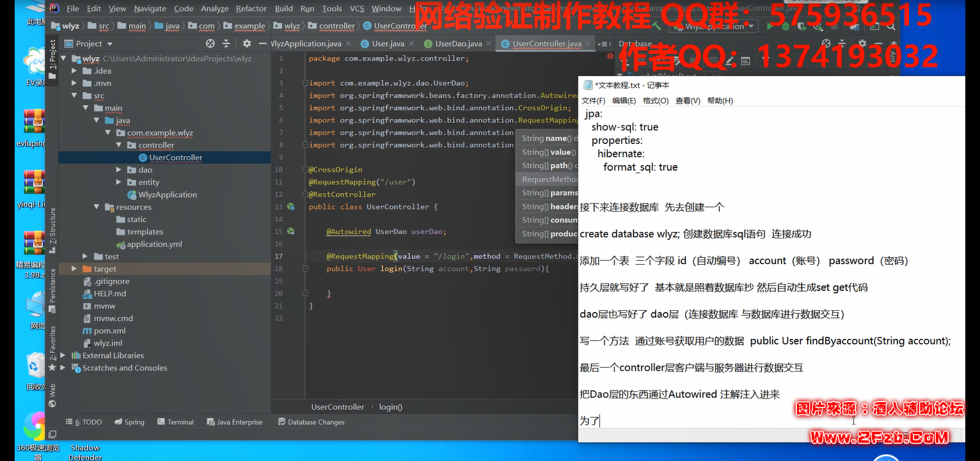
Task: Toggle tool window bars icon at bottom-left
Action: (x=52, y=434)
